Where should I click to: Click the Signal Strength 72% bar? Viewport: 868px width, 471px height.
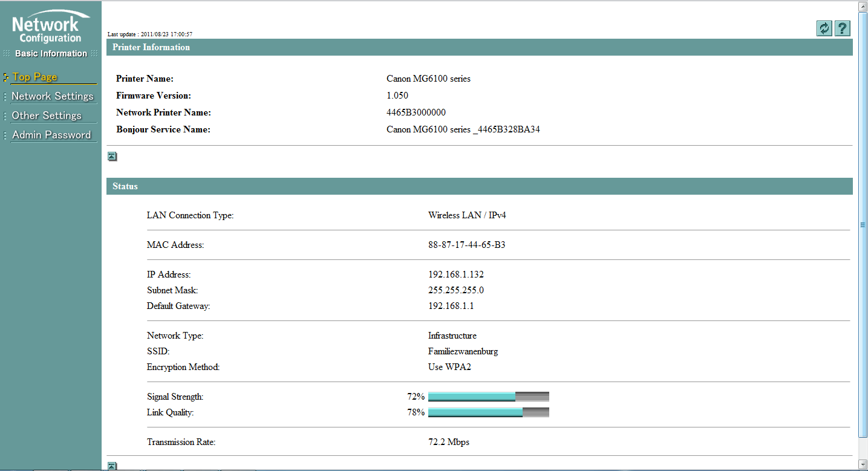pos(489,397)
